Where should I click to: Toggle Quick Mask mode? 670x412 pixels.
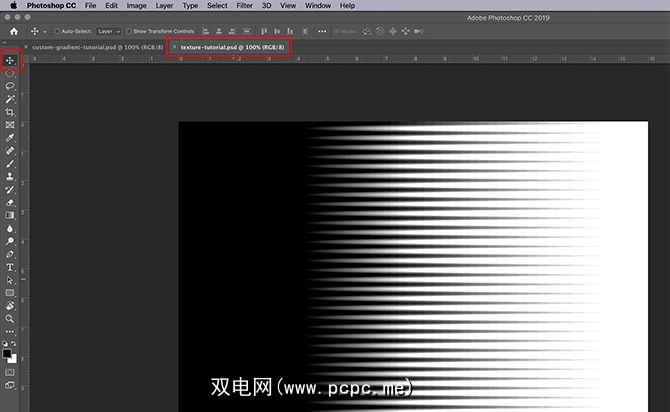(10, 373)
